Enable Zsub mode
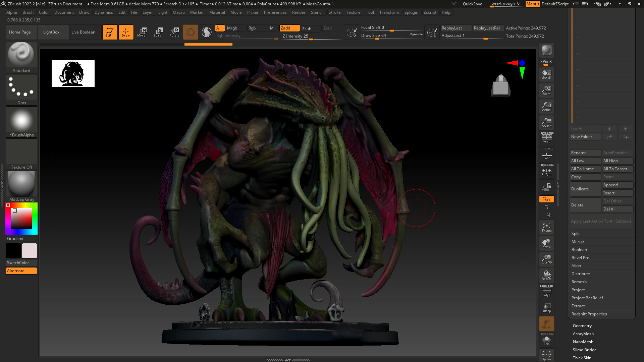This screenshot has height=362, width=644. [311, 28]
